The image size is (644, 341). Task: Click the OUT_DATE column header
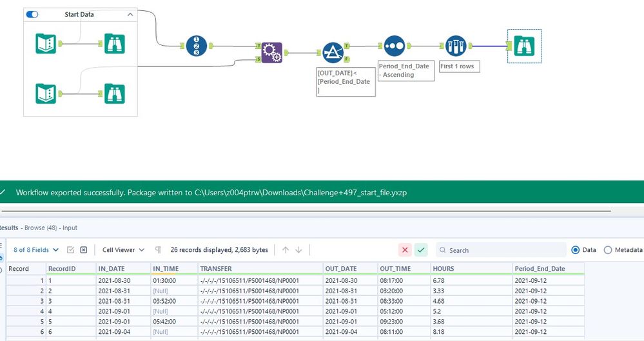[x=350, y=269]
